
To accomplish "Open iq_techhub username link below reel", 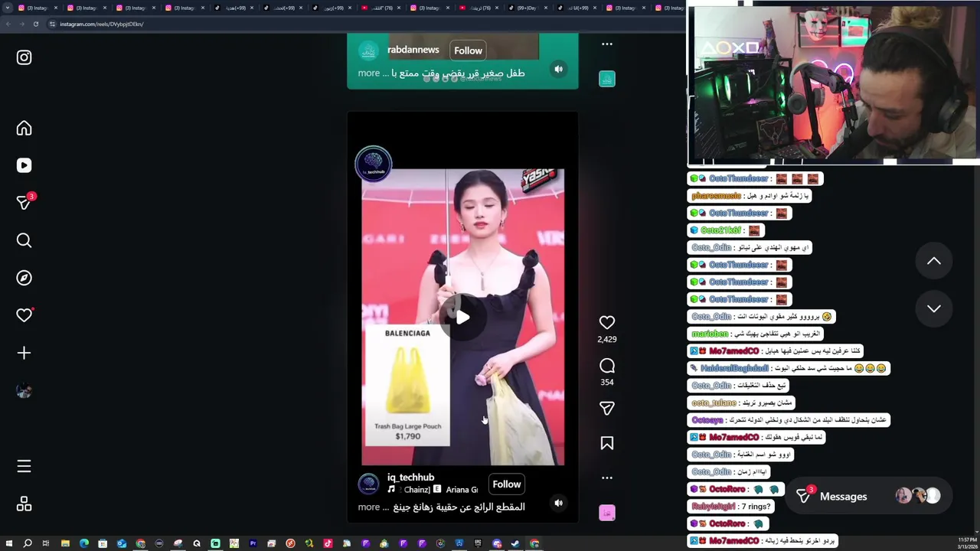I will pyautogui.click(x=410, y=478).
